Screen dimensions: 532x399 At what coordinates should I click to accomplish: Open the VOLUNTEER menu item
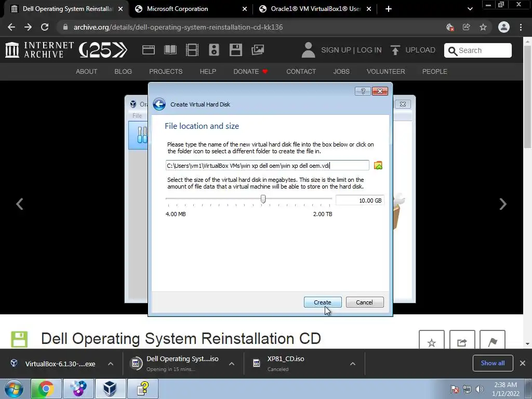pos(386,72)
